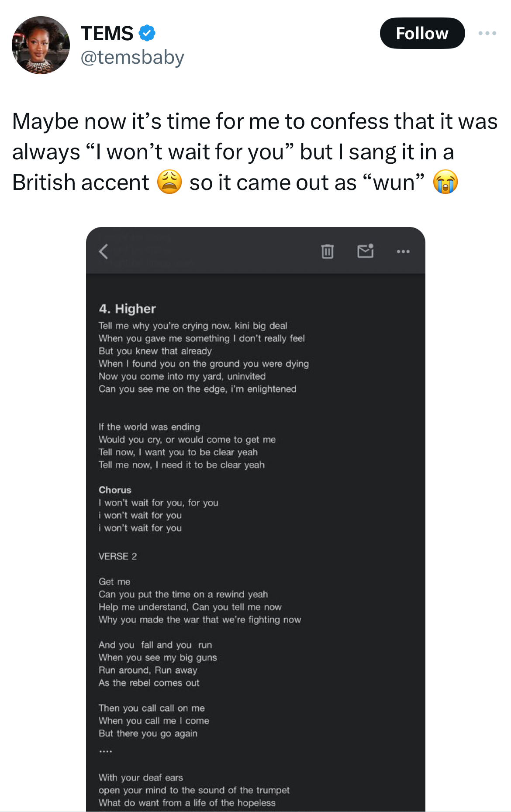Tap the back chevron in the lyrics screenshot
Viewport: 511px width, 812px height.
(104, 251)
